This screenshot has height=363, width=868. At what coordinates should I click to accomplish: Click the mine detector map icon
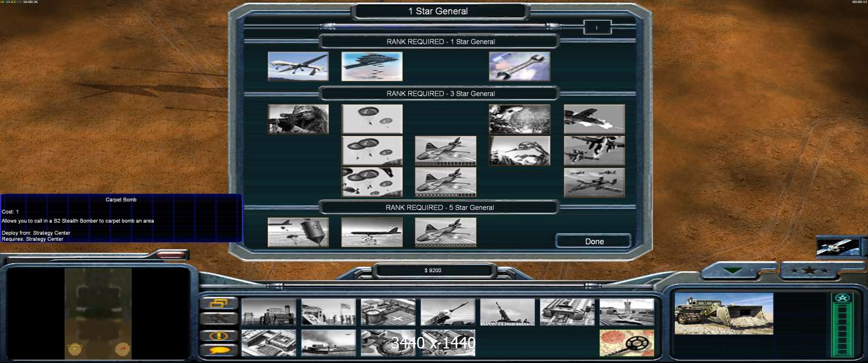627,343
